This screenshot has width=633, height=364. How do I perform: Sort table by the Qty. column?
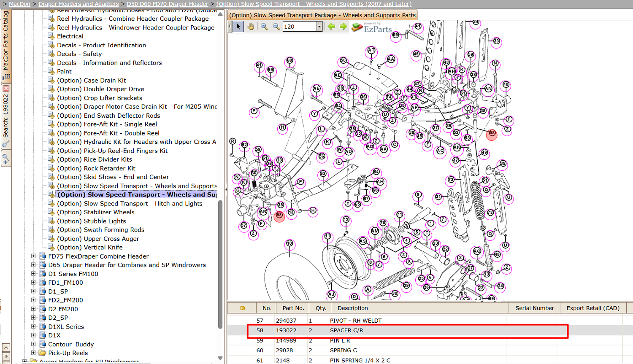(x=321, y=308)
